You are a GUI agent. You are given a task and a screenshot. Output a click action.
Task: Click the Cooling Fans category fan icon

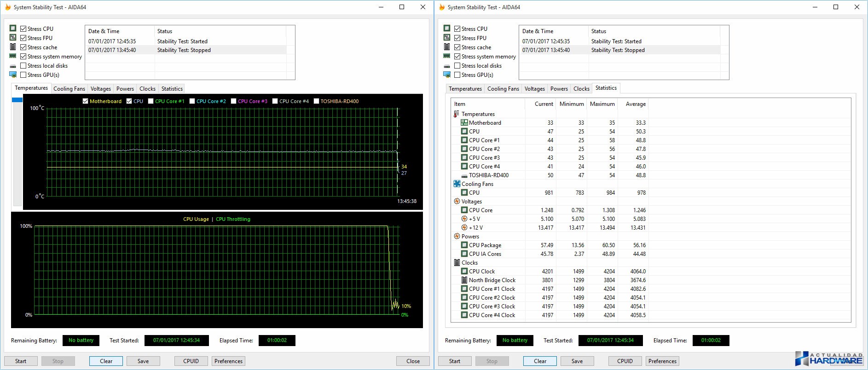457,184
